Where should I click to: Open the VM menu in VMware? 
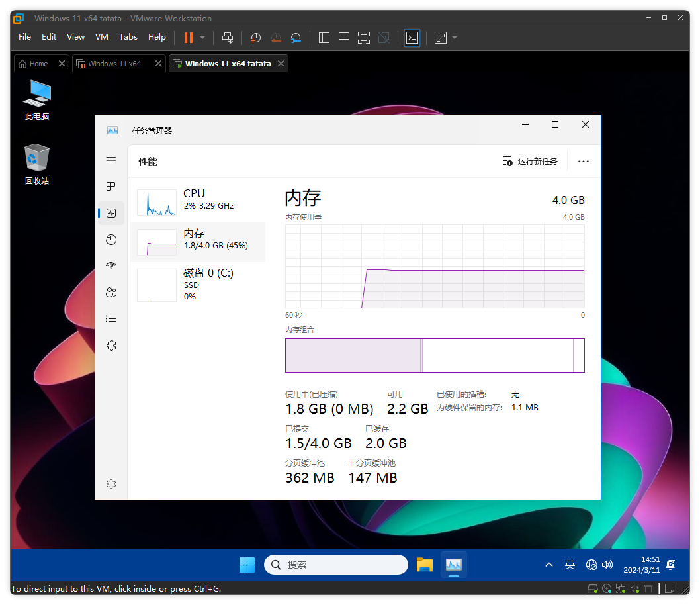click(101, 37)
